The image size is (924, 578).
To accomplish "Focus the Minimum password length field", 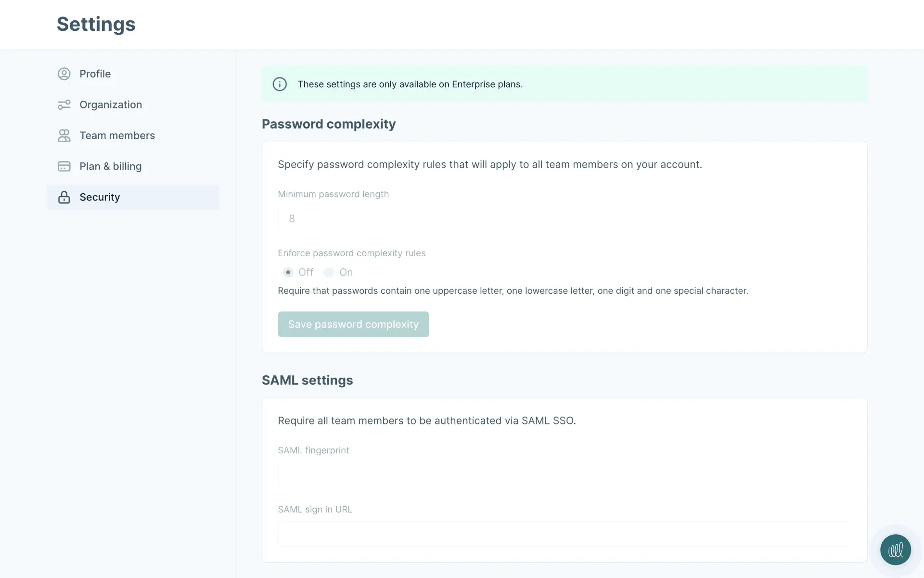I will pyautogui.click(x=380, y=219).
